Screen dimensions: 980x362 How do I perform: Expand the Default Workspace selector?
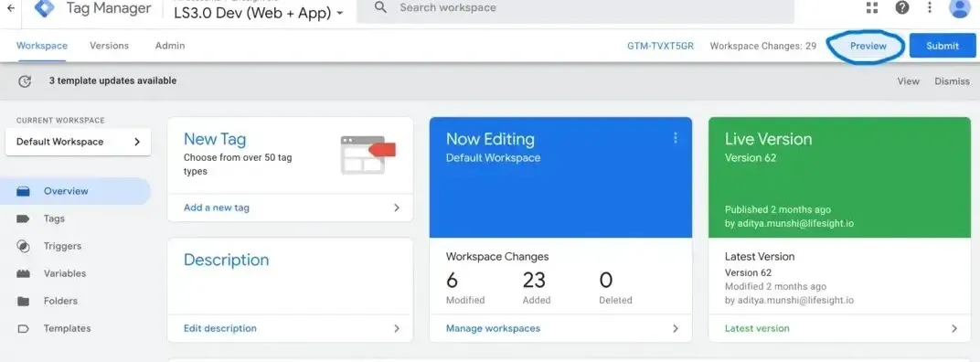78,142
